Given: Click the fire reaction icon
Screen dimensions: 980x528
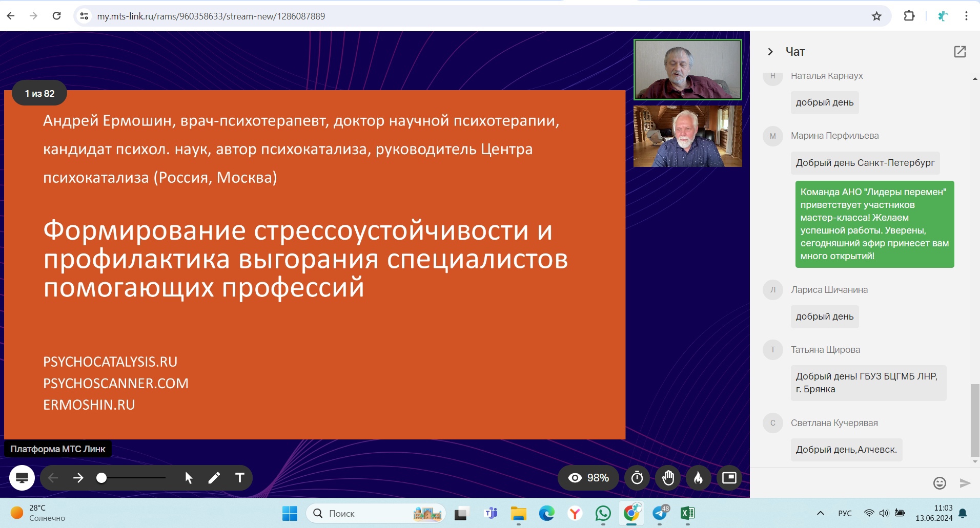Looking at the screenshot, I should (x=698, y=478).
